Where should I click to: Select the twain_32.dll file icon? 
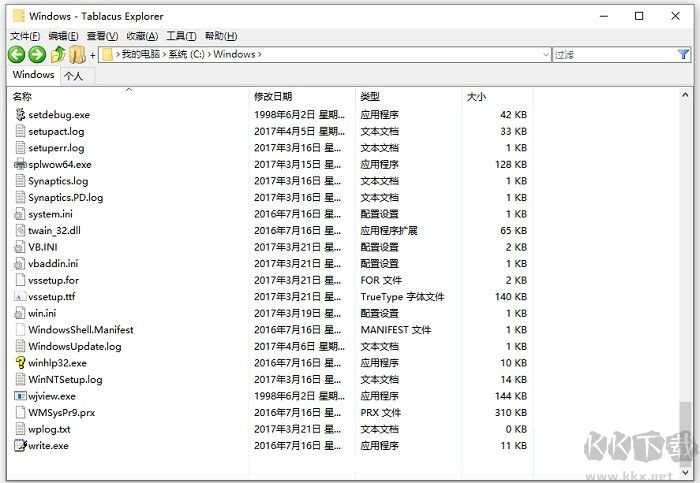click(x=20, y=230)
